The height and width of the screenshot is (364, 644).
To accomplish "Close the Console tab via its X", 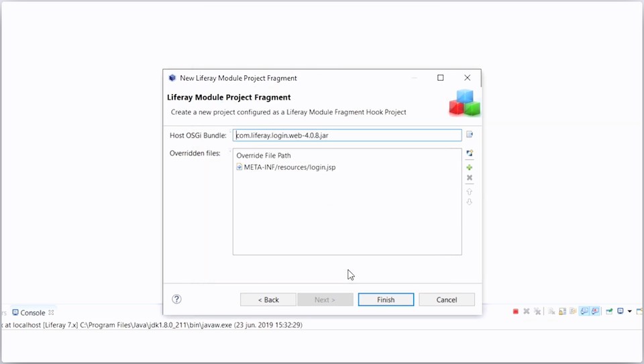I will [52, 312].
